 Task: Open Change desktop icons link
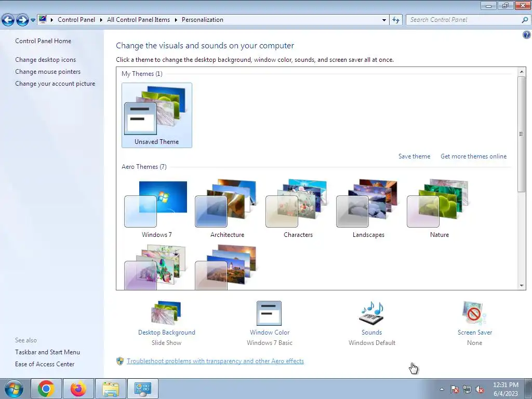(x=46, y=60)
